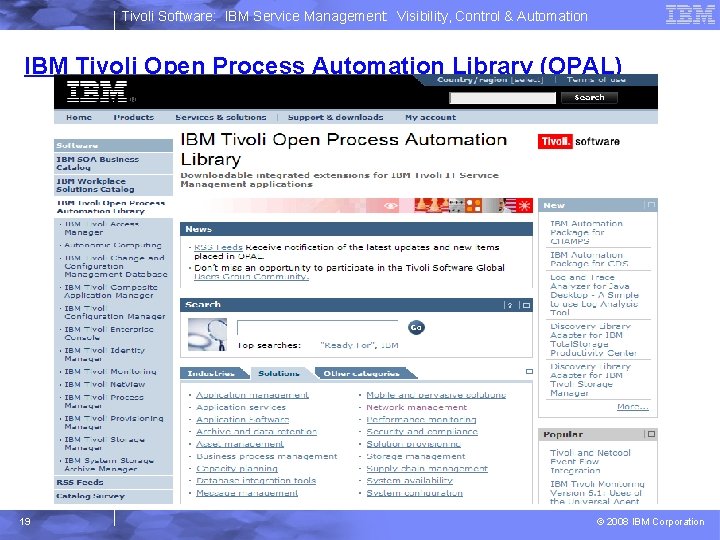Select IBM Tivoli Access Manager in sidebar

(x=102, y=228)
